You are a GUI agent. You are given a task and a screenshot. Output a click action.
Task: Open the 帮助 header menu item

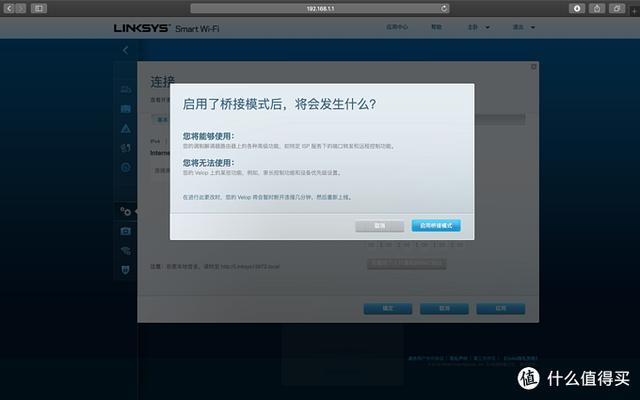(x=436, y=29)
